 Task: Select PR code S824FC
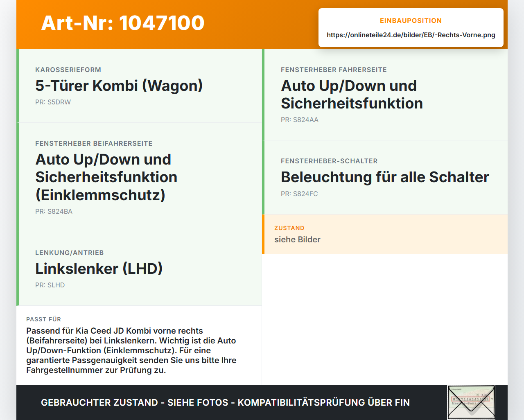tap(299, 194)
